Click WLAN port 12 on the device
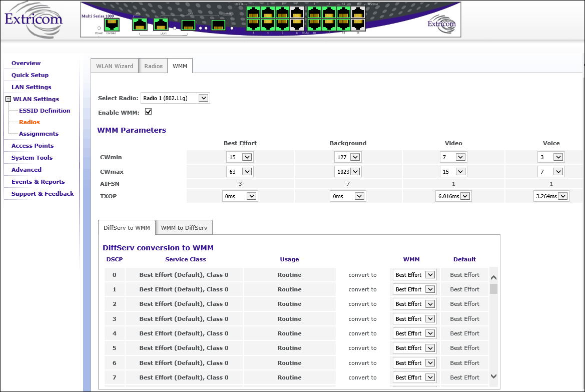This screenshot has height=392, width=585. (x=329, y=24)
